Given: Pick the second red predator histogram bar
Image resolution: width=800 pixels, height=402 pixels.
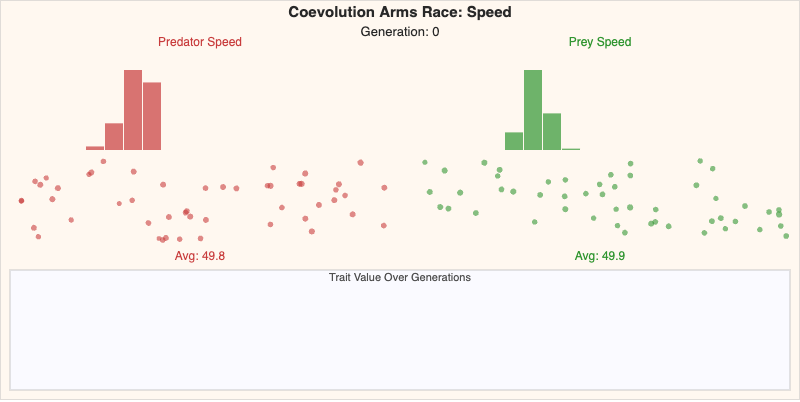Looking at the screenshot, I should 114,136.
